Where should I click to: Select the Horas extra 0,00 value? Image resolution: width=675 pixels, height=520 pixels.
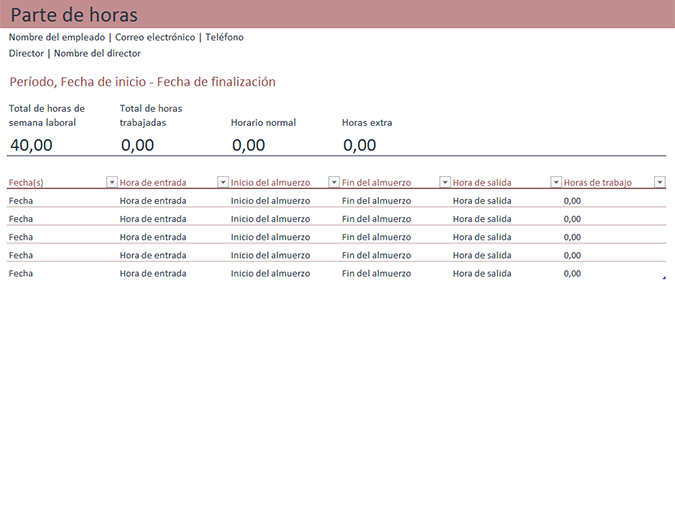pos(359,145)
